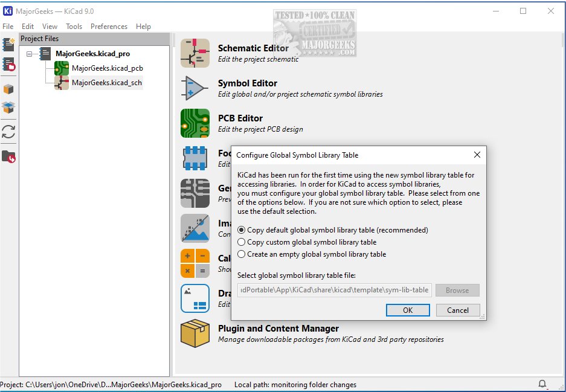Open the Help menu
The width and height of the screenshot is (566, 392).
pos(143,27)
